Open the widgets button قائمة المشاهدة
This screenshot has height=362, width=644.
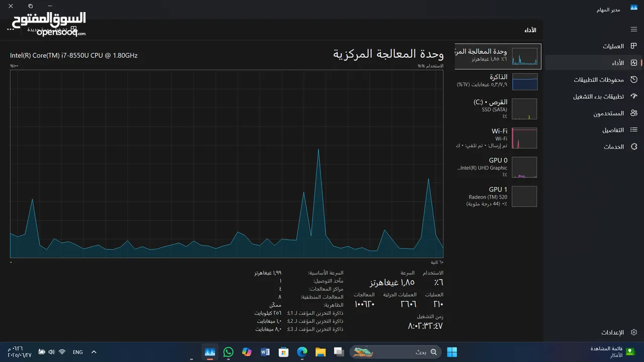[x=612, y=352]
